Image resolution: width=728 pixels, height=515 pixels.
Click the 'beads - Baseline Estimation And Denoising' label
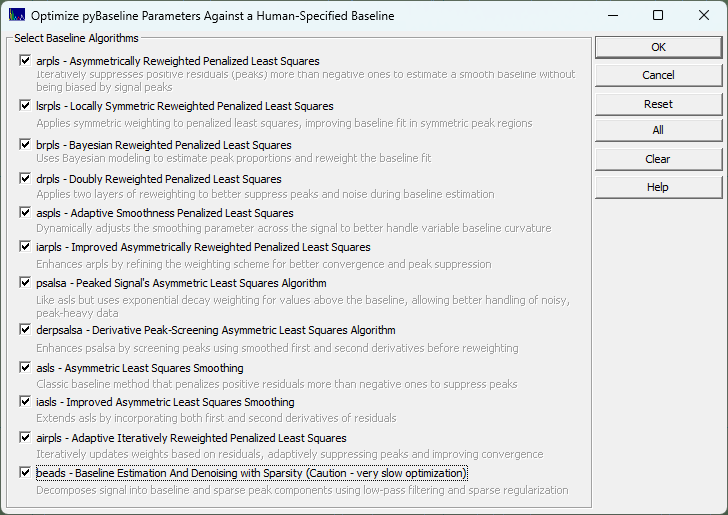click(252, 473)
